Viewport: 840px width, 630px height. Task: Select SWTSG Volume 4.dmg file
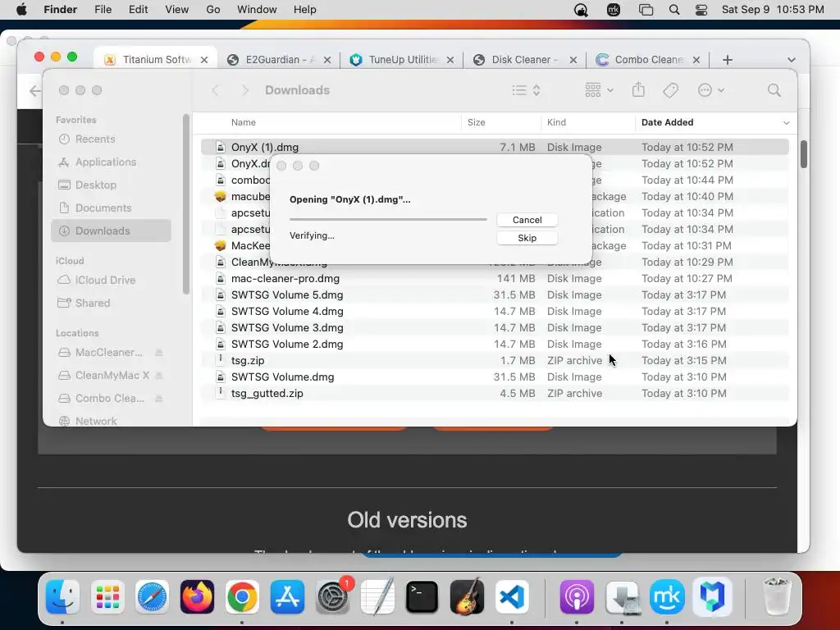coord(495,311)
